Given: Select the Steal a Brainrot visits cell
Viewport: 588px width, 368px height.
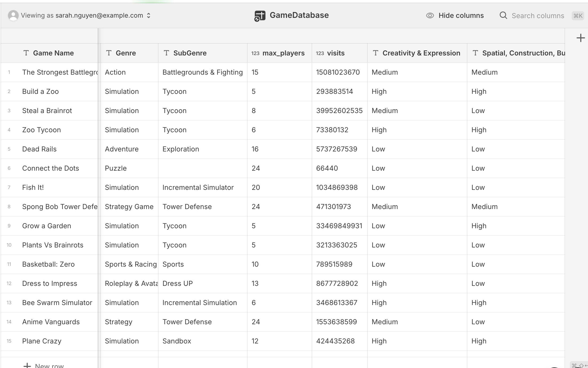Looking at the screenshot, I should click(x=339, y=111).
